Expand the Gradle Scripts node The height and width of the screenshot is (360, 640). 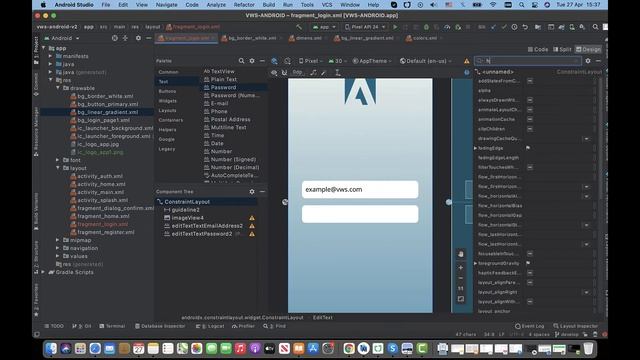coord(43,272)
